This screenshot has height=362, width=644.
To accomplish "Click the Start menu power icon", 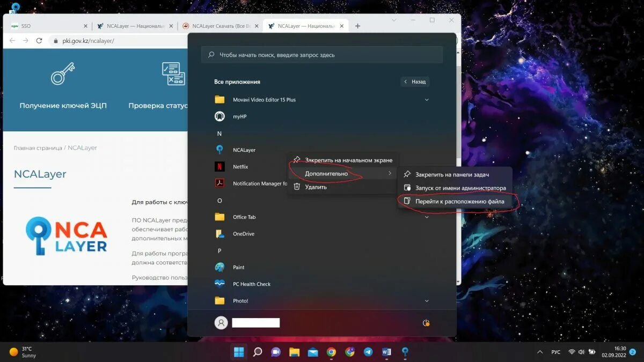I will (x=426, y=323).
